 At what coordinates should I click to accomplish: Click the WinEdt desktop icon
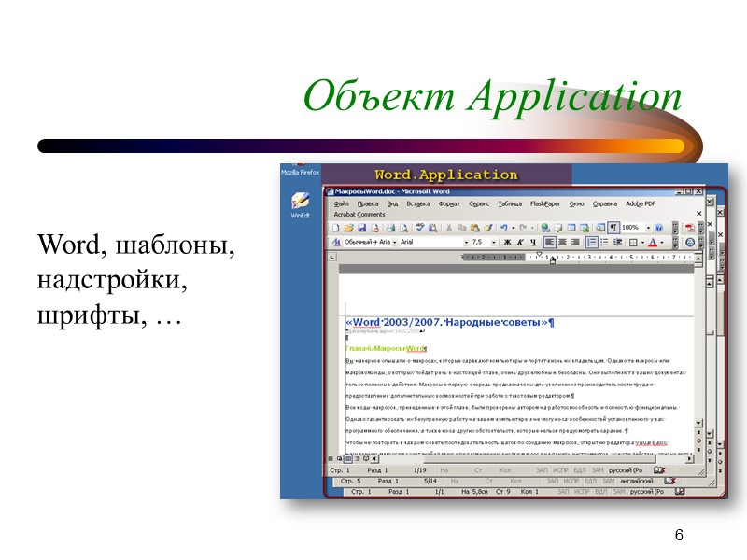point(301,204)
